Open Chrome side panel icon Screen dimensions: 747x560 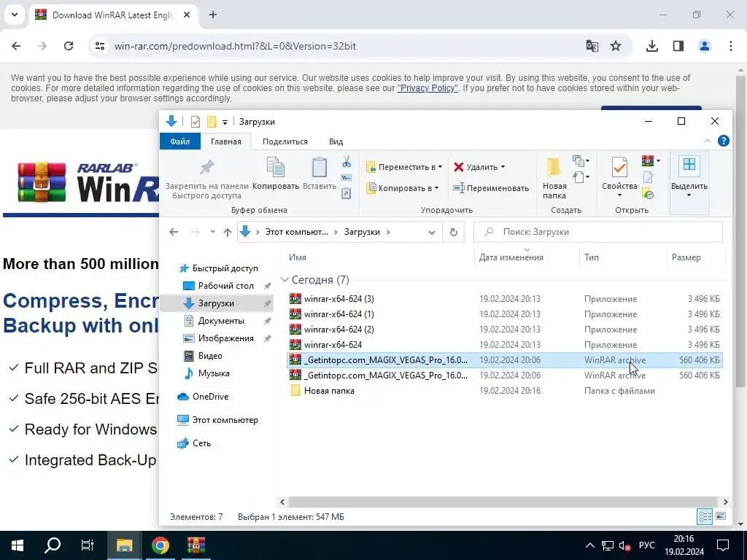click(678, 46)
